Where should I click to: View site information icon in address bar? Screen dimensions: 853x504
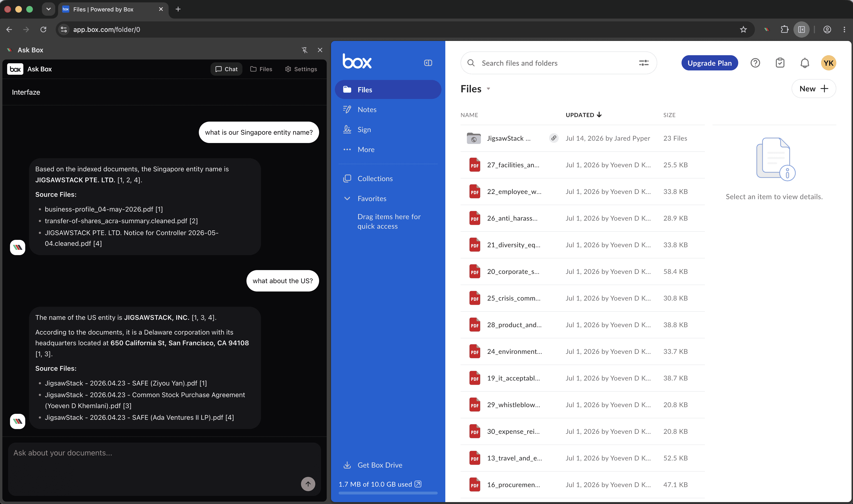[64, 30]
